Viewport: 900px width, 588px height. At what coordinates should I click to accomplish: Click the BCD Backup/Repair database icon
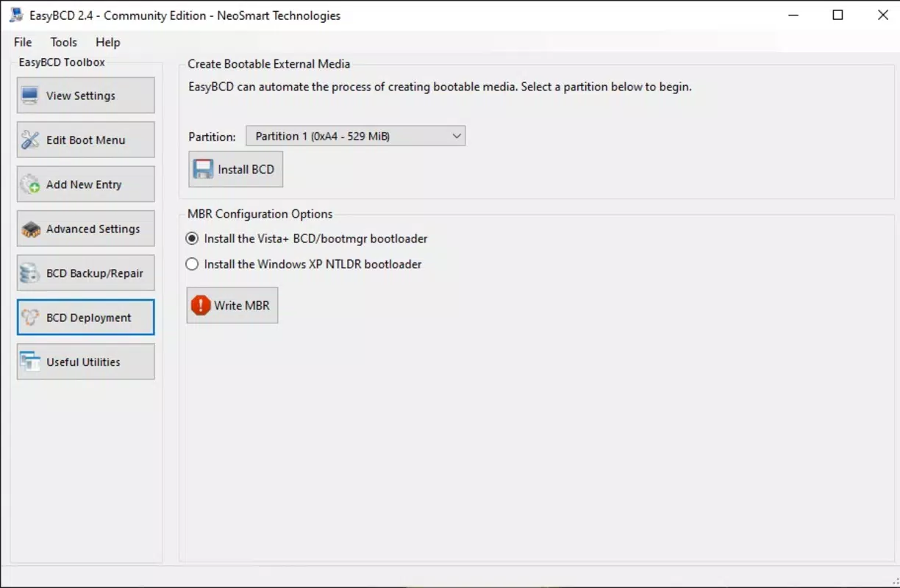(x=30, y=273)
